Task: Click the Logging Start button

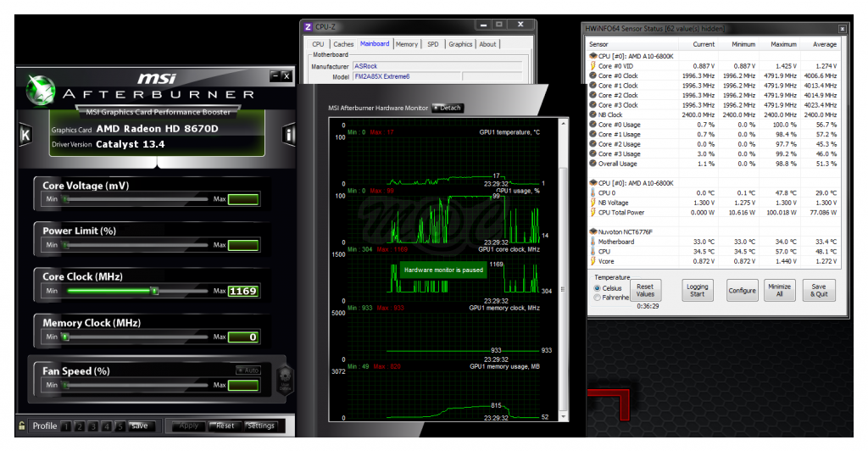Action: 697,290
